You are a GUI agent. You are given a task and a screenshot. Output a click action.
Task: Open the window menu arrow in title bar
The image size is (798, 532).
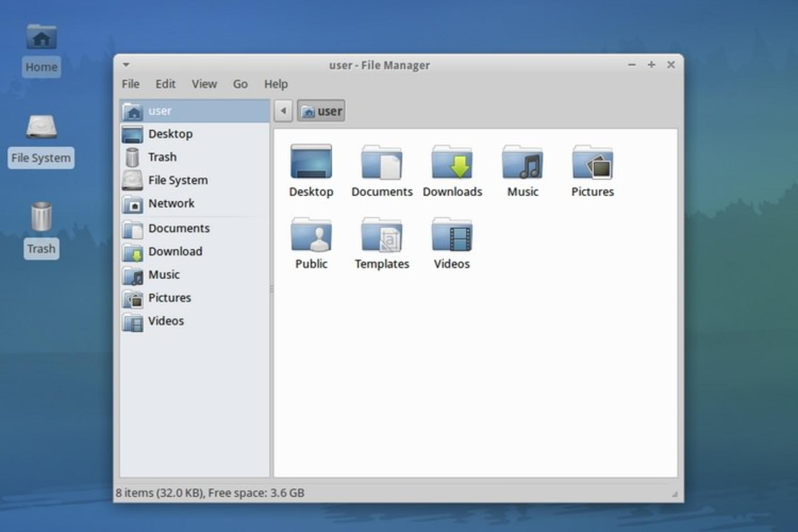(x=126, y=65)
